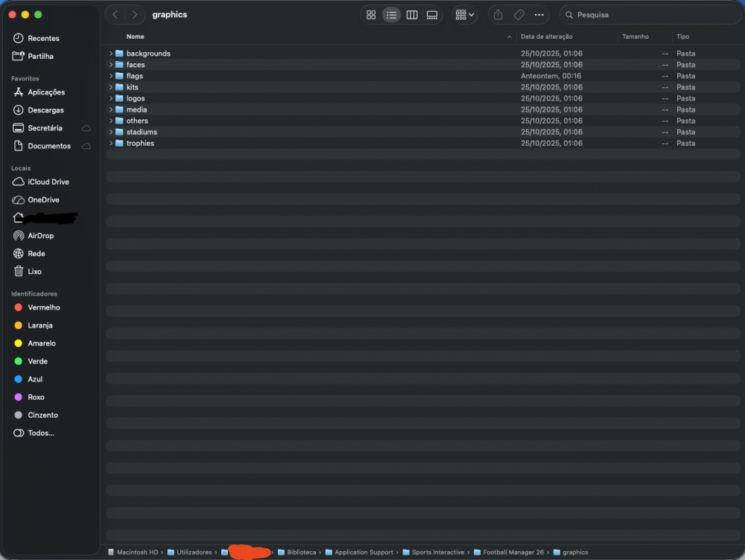Switch to gallery view
Viewport: 745px width, 560px height.
tap(432, 15)
